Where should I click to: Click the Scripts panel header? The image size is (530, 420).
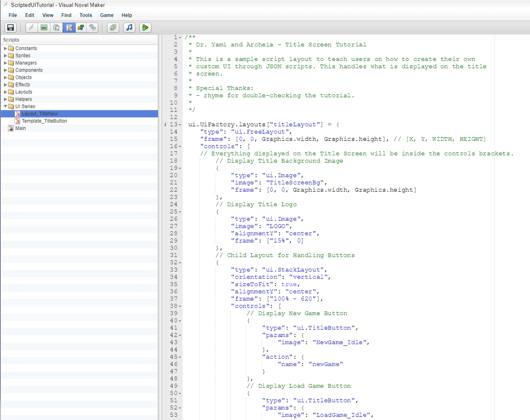(79, 40)
